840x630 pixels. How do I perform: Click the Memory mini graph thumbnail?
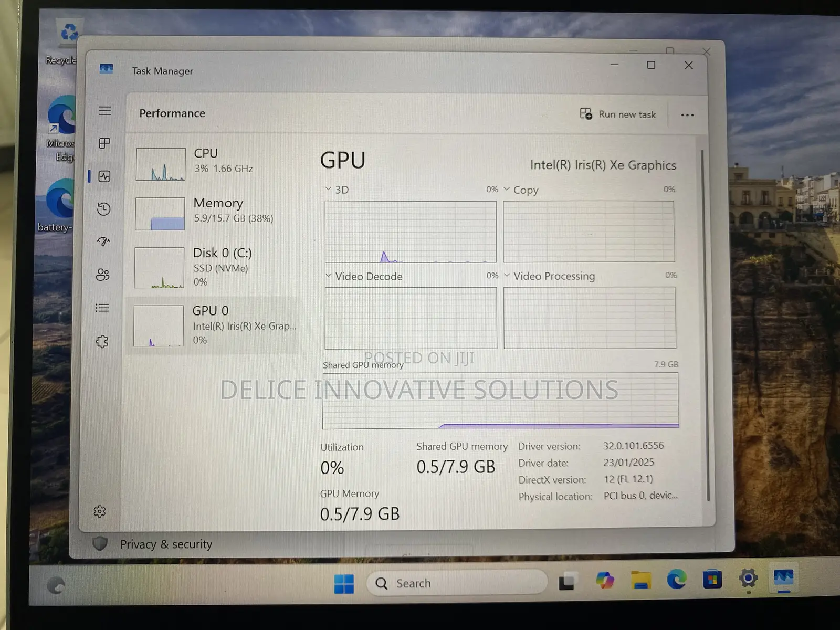pos(160,214)
